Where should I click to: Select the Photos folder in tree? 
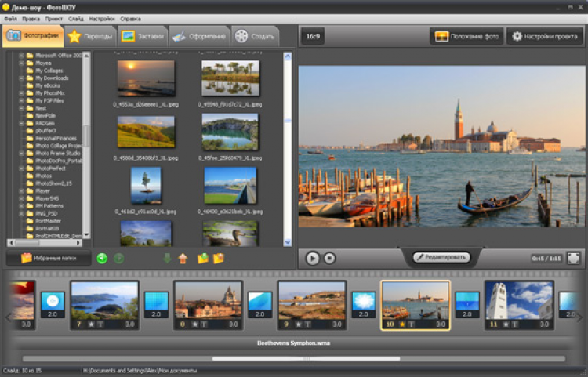point(43,176)
